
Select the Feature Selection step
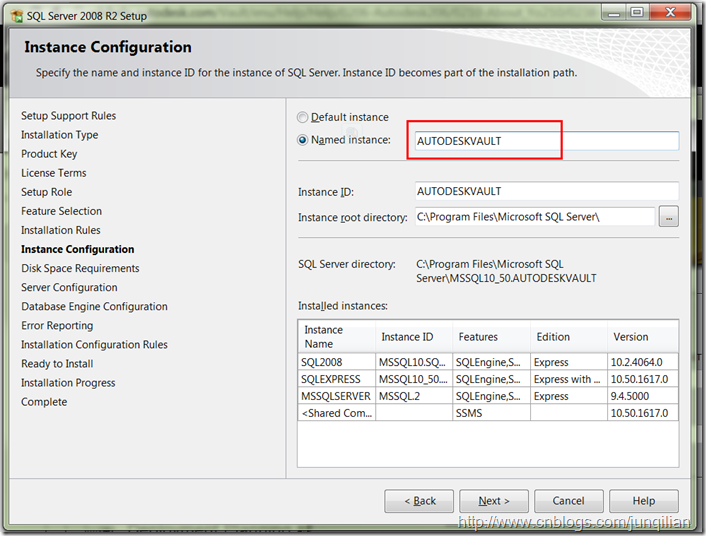[x=61, y=211]
